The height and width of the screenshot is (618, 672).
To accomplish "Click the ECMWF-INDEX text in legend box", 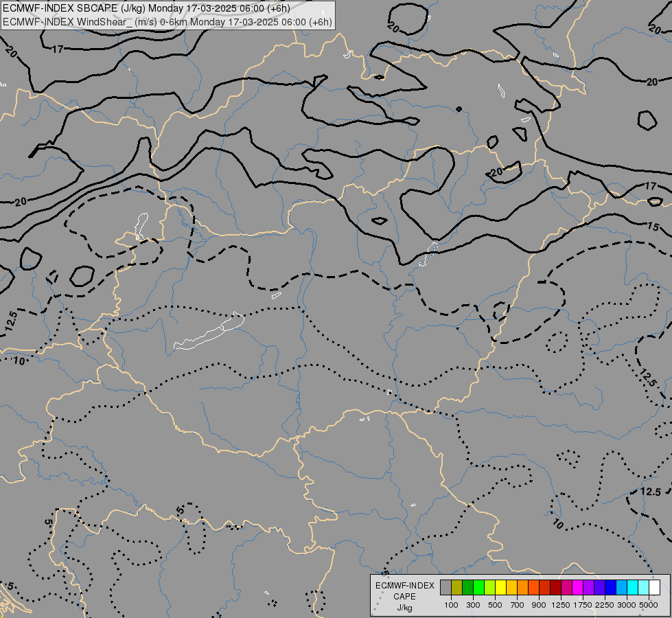I will tap(405, 586).
